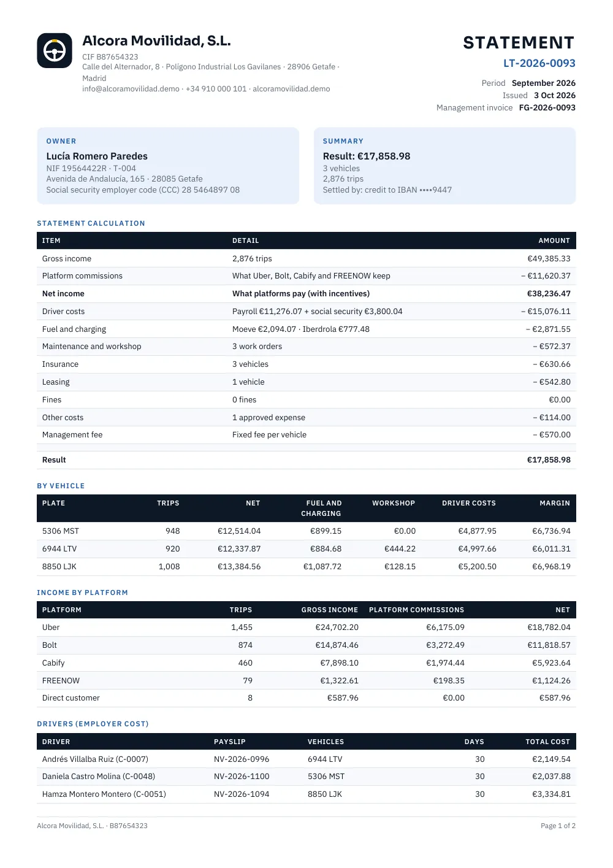Screen dimensions: 613x868
Task: Click the Leasing amount €542.80
Action: 552,382
